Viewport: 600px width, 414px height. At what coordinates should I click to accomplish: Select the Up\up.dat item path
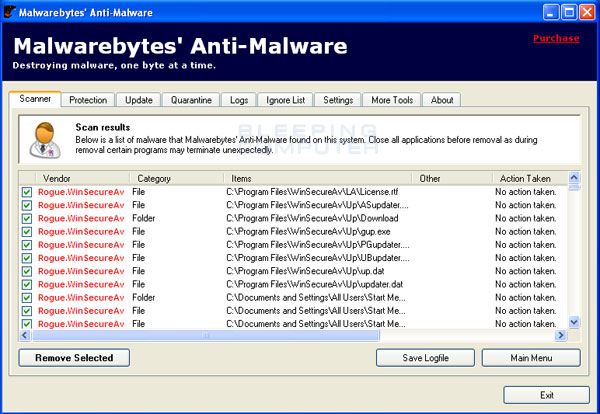point(305,271)
